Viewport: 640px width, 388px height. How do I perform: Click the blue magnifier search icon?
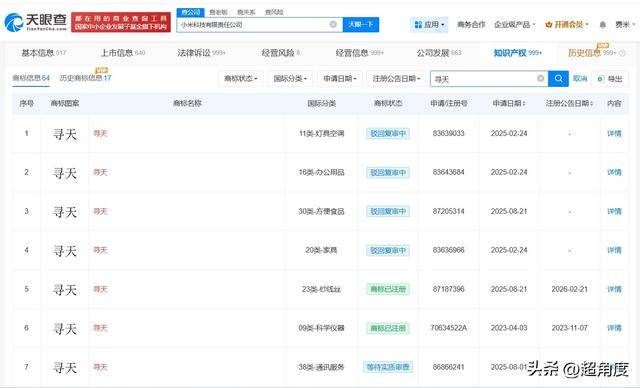click(x=558, y=78)
